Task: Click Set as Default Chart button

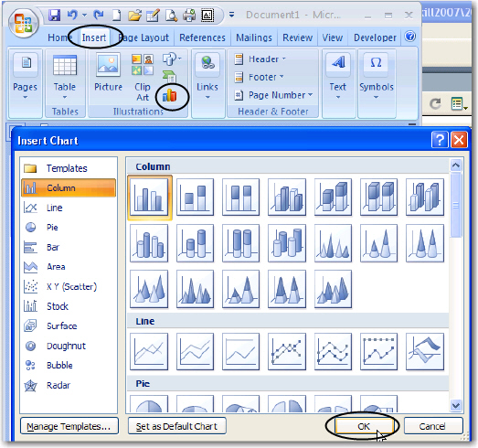Action: pyautogui.click(x=176, y=426)
